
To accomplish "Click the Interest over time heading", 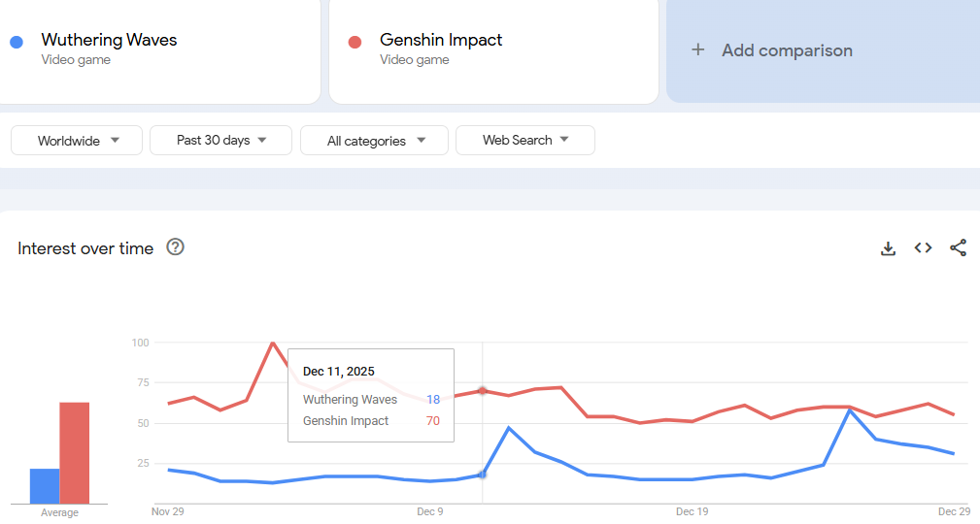I will tap(85, 248).
